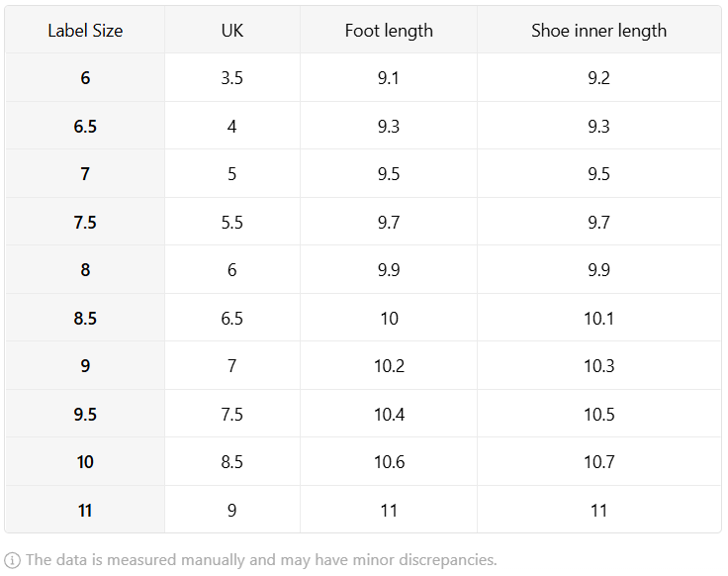Click the info icon beside the disclaimer
This screenshot has width=728, height=576.
tap(12, 560)
